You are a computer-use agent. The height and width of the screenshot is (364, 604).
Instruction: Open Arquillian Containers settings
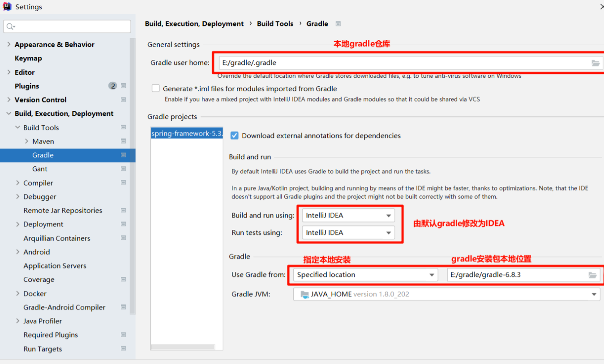pyautogui.click(x=57, y=238)
